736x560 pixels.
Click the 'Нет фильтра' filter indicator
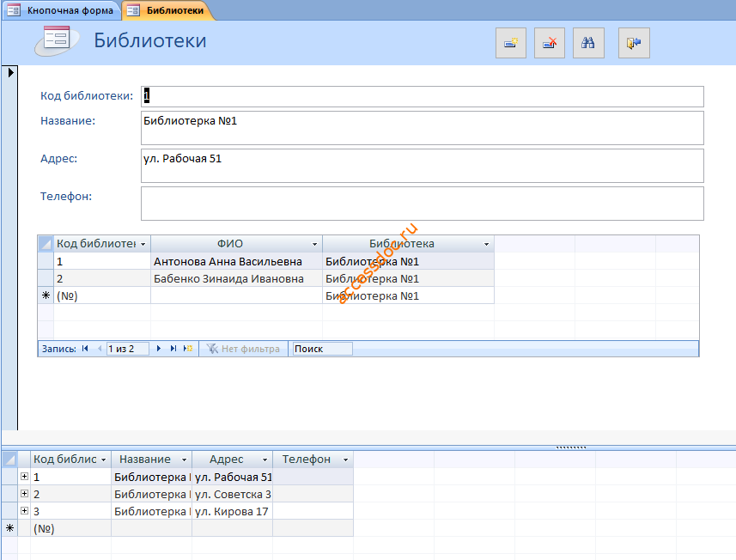click(x=244, y=349)
